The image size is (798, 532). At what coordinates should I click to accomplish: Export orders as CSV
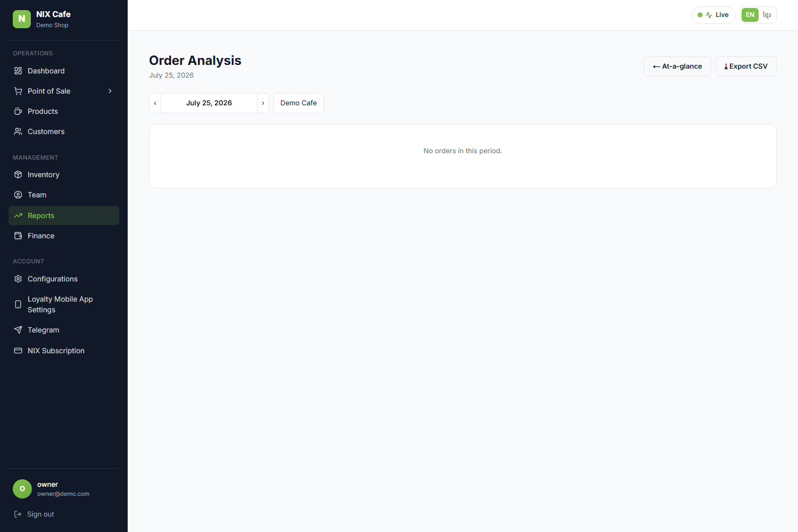[746, 66]
